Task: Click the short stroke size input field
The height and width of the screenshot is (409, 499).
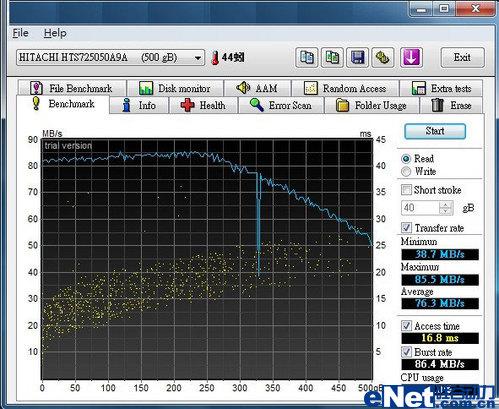Action: [x=420, y=208]
